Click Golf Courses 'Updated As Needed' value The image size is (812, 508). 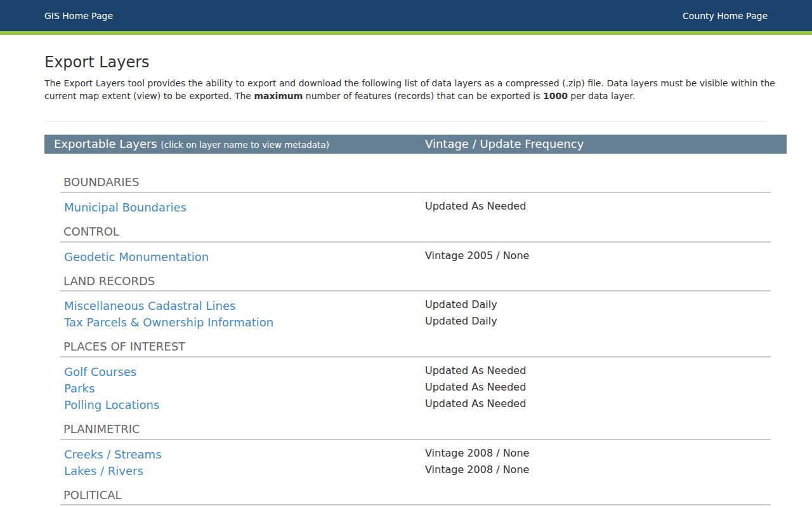[475, 370]
